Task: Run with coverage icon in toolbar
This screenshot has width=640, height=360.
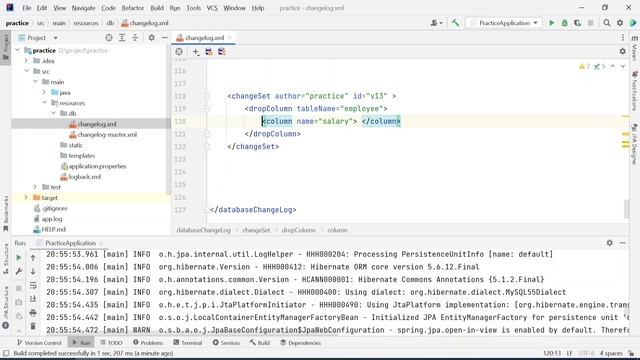Action: coord(577,23)
